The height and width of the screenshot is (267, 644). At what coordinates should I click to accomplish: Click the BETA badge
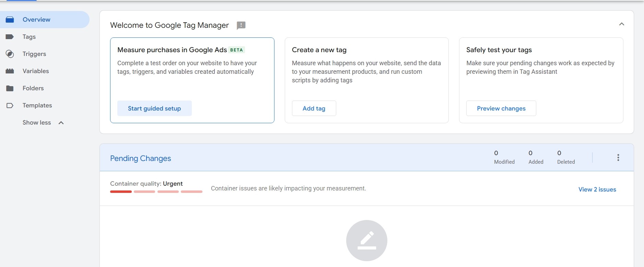(236, 50)
